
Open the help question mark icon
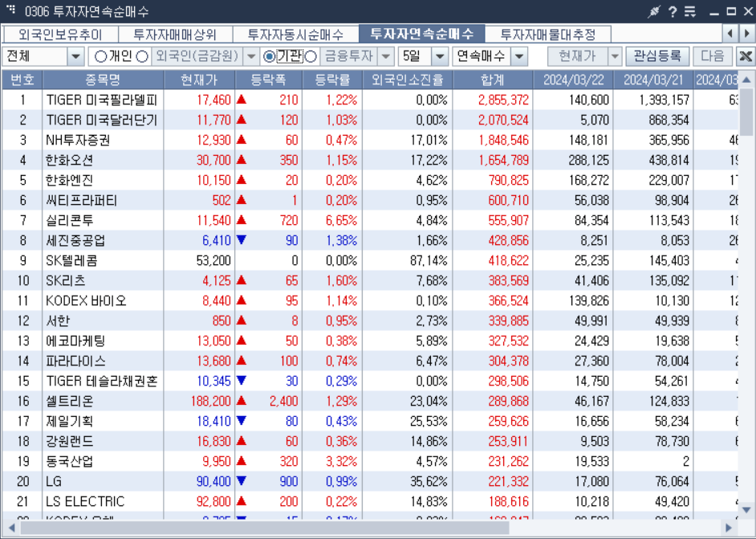pyautogui.click(x=672, y=11)
